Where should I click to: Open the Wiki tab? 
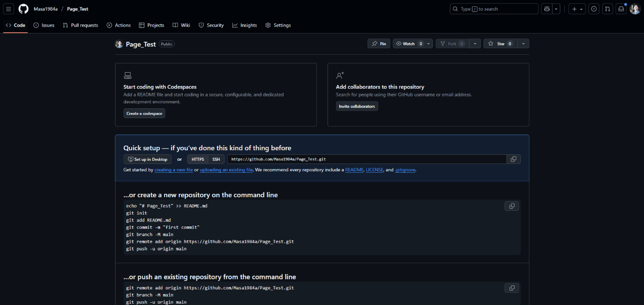point(181,25)
